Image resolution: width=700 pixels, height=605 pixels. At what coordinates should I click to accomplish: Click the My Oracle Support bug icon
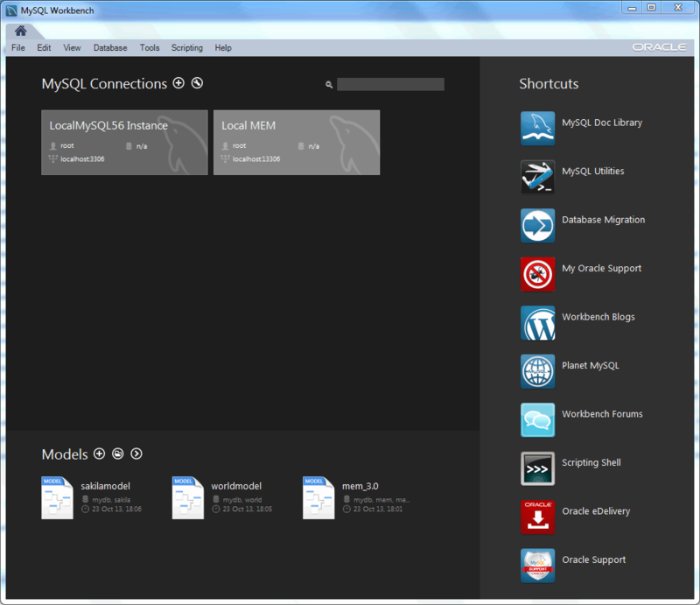point(537,274)
